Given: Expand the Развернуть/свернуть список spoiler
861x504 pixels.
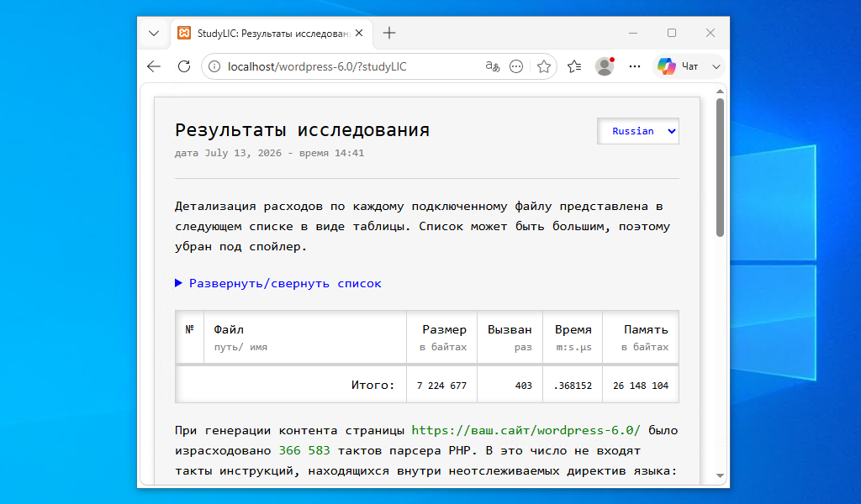Looking at the screenshot, I should (x=277, y=284).
